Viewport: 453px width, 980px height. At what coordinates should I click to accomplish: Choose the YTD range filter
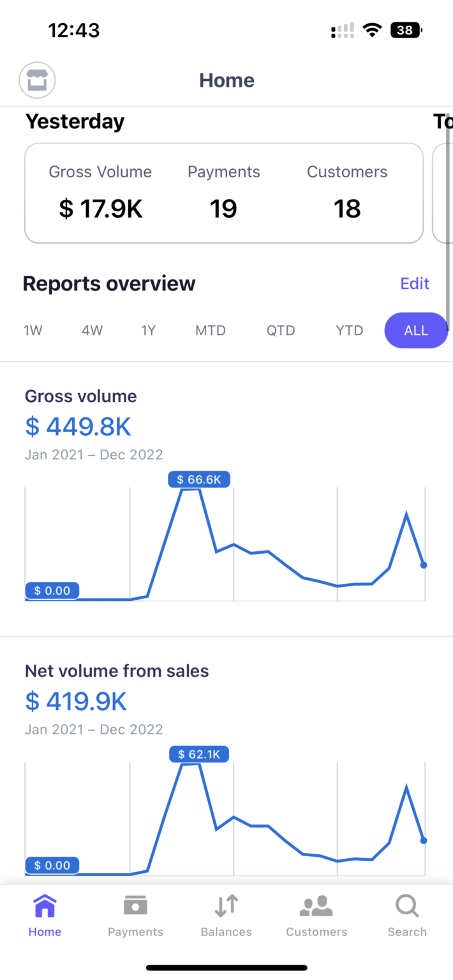pos(350,330)
